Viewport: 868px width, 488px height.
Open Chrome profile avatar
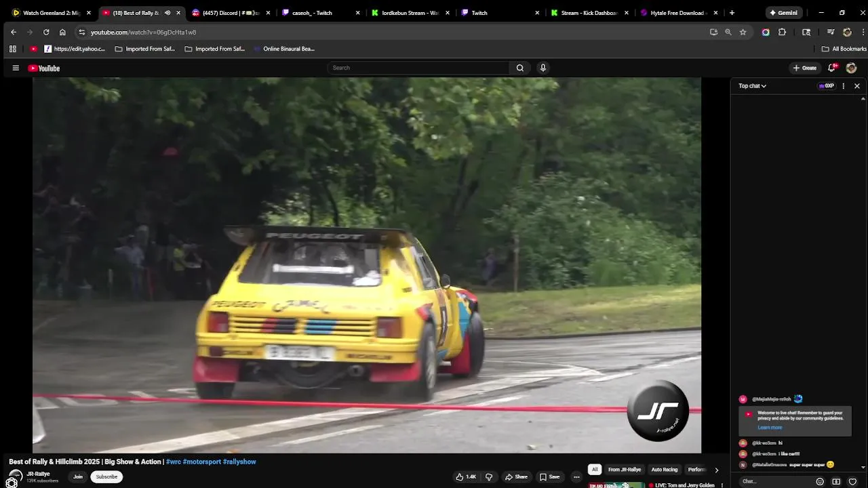847,32
